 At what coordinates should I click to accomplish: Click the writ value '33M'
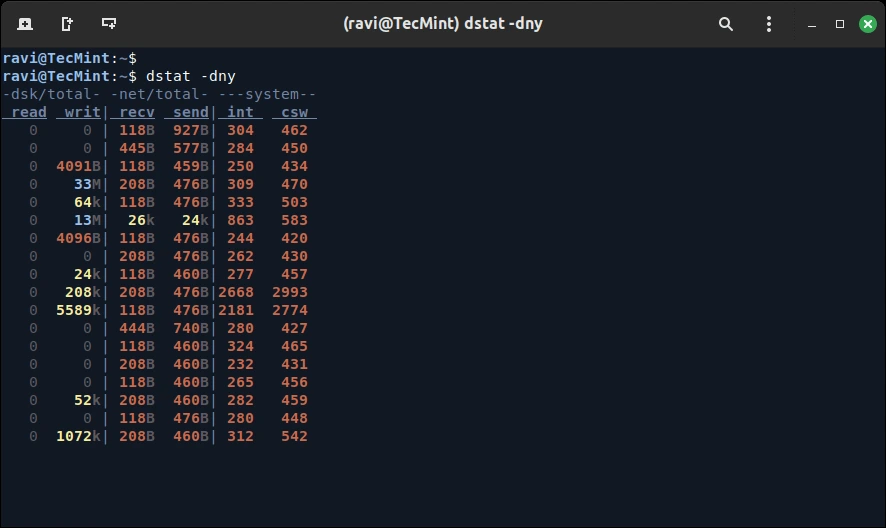(88, 185)
